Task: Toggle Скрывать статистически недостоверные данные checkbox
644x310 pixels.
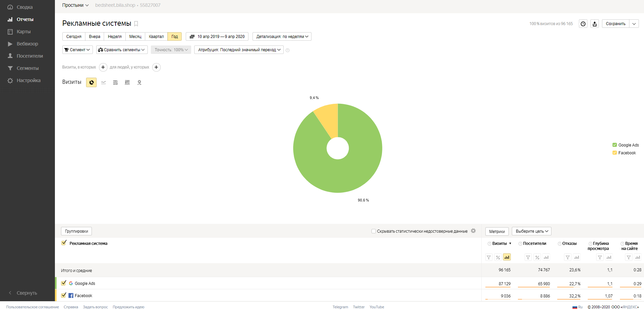Action: 374,231
